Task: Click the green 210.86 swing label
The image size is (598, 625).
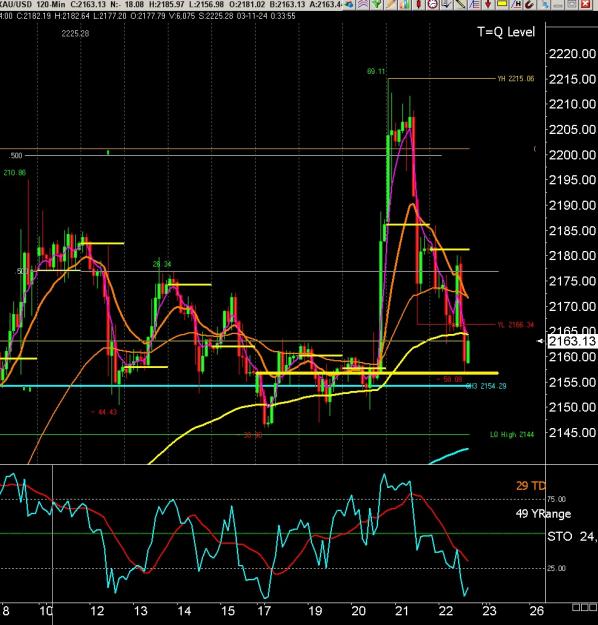Action: click(x=15, y=173)
